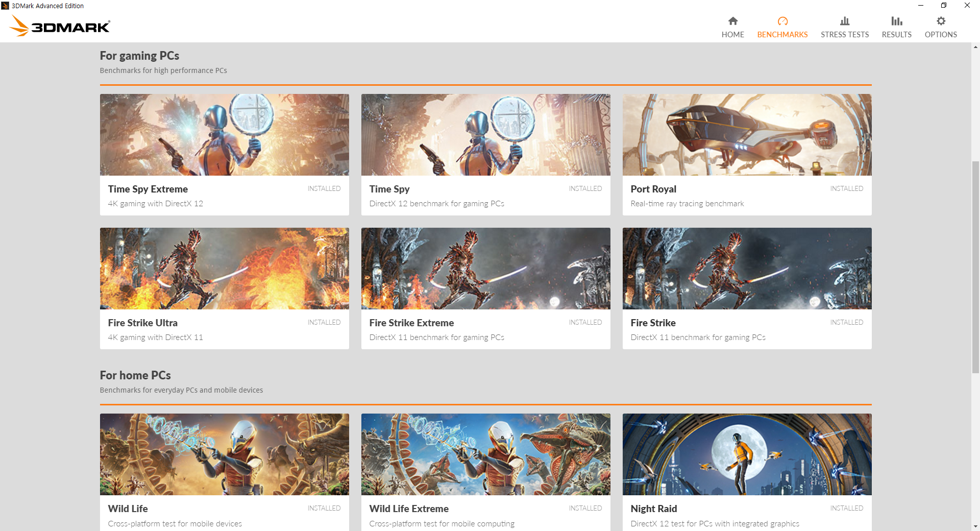Click the scrollbar up arrow

point(975,47)
